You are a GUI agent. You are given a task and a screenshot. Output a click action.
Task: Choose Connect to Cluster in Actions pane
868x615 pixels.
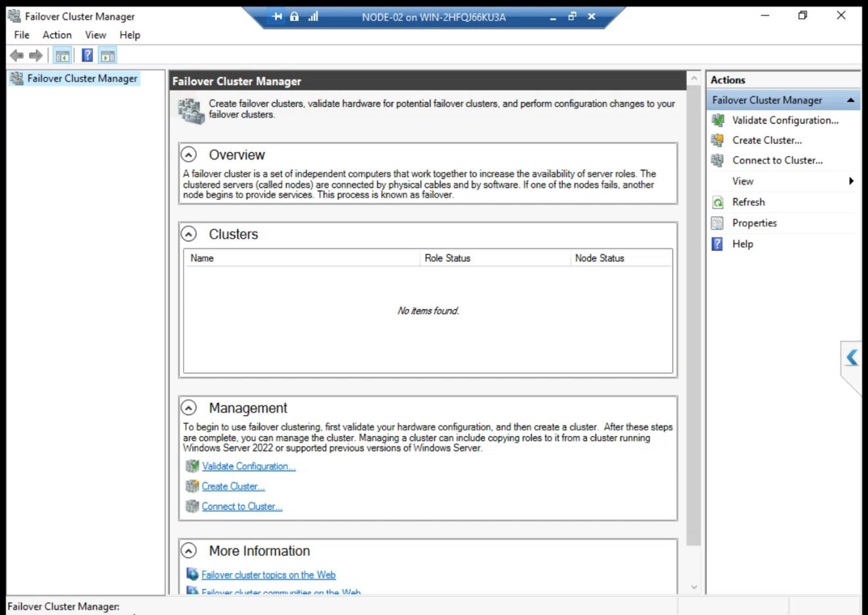[777, 160]
